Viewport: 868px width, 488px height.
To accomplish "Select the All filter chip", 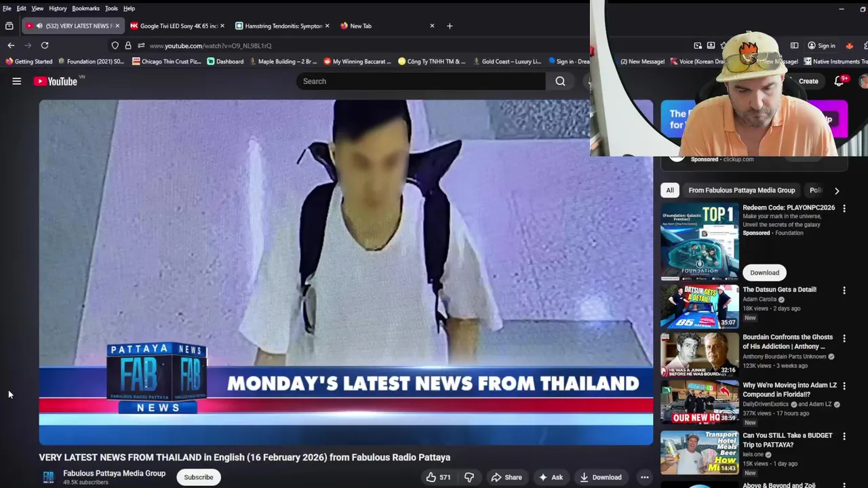I will coord(669,190).
